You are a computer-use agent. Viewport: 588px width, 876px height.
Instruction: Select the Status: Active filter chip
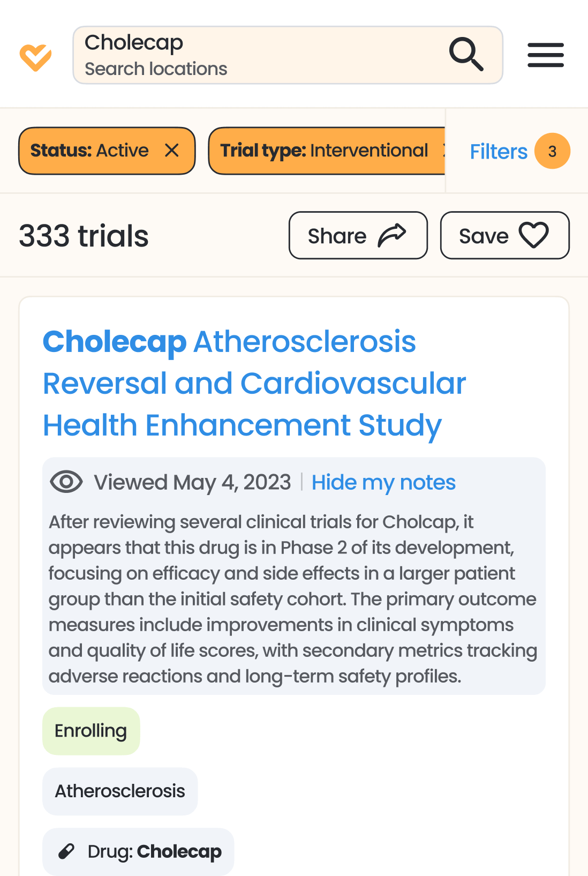click(89, 151)
